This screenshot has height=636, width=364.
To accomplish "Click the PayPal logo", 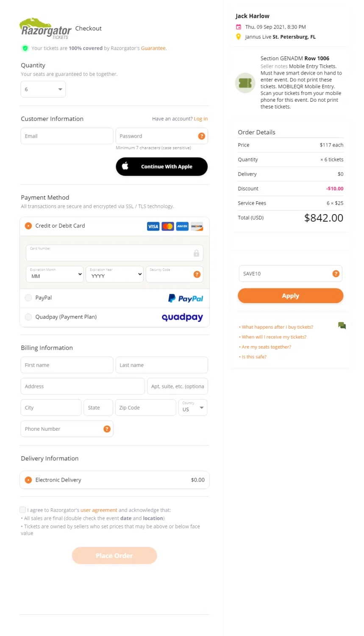I will click(x=186, y=298).
